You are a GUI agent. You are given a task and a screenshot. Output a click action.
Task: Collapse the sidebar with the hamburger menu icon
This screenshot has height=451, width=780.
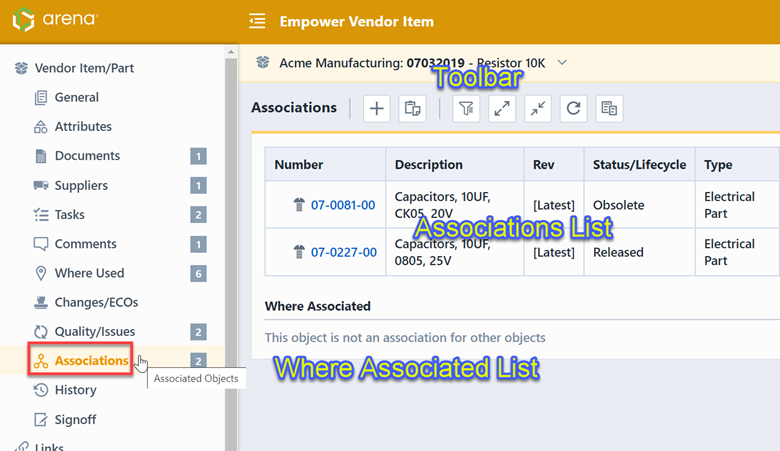click(x=257, y=21)
